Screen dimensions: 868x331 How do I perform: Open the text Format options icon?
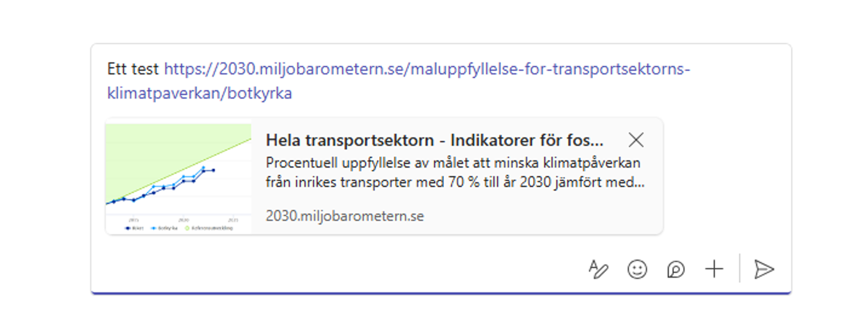598,269
